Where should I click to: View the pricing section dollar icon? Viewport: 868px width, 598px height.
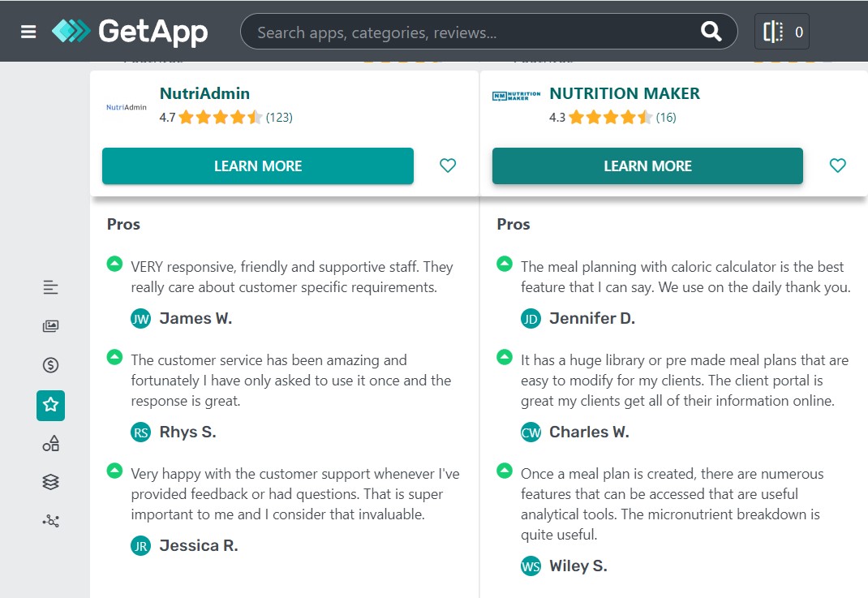pyautogui.click(x=49, y=364)
